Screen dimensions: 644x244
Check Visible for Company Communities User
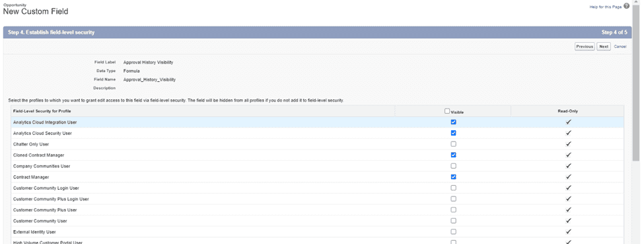[453, 166]
